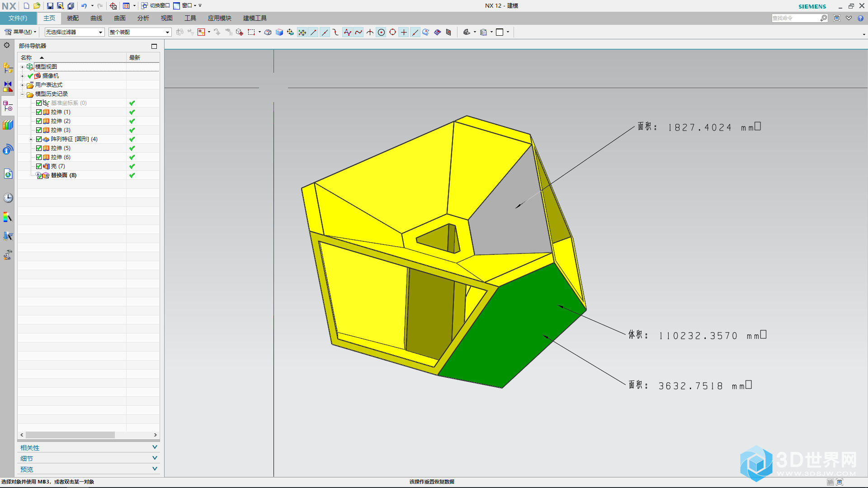Click the snap point enable icon
This screenshot has height=488, width=868.
pos(302,32)
